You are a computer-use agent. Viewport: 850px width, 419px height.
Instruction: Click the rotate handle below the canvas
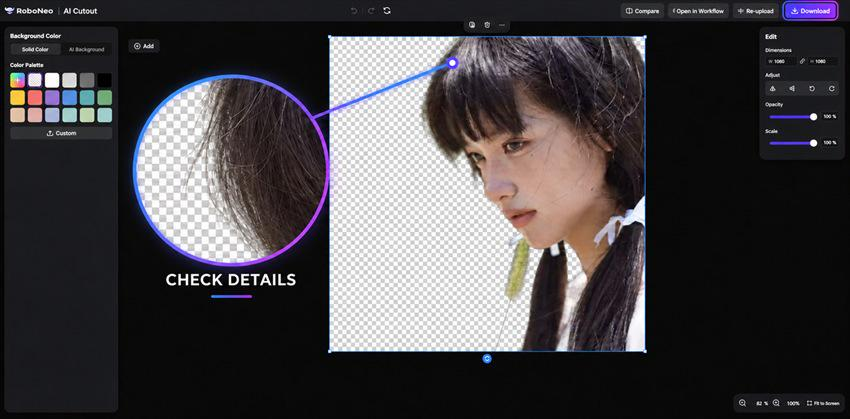click(x=487, y=358)
